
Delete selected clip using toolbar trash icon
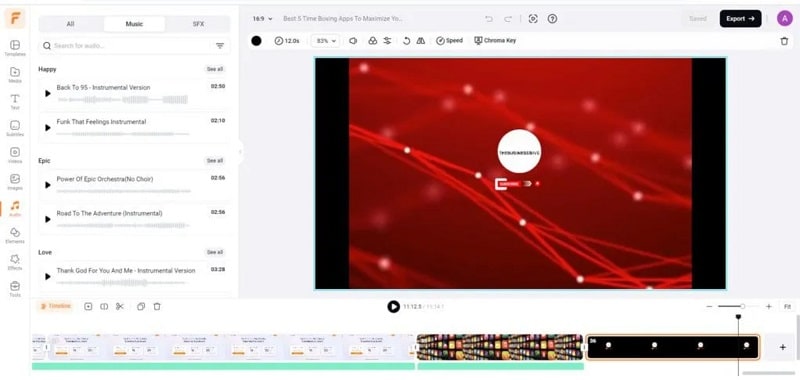(x=784, y=41)
